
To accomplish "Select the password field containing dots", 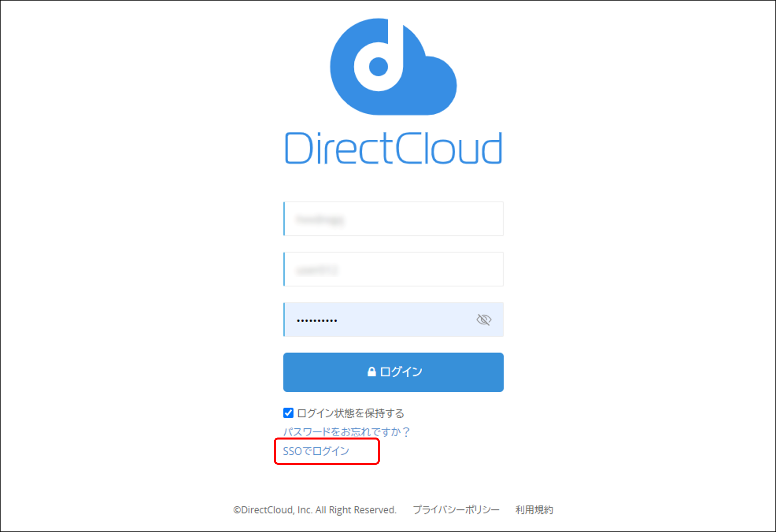I will click(x=367, y=320).
